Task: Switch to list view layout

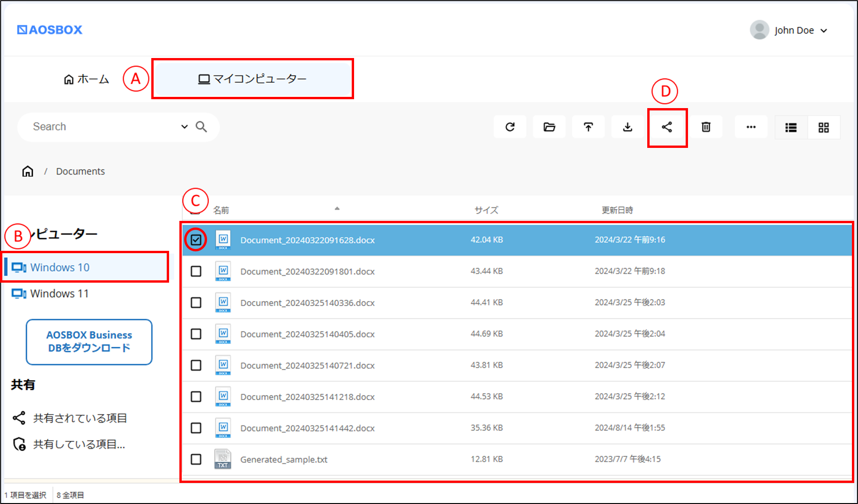Action: point(791,127)
